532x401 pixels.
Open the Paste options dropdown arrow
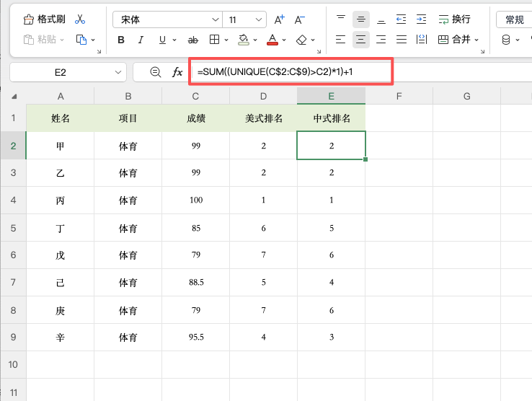click(x=62, y=40)
